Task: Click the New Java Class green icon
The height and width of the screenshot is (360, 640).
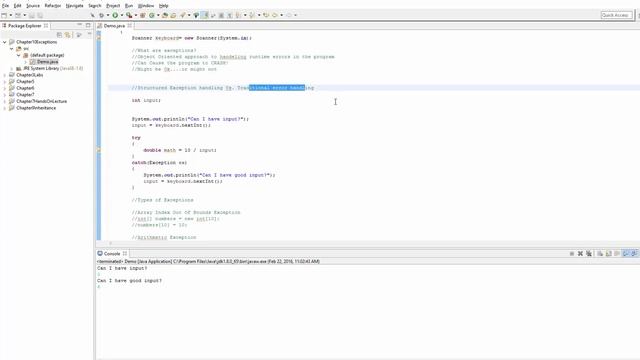Action: (151, 15)
